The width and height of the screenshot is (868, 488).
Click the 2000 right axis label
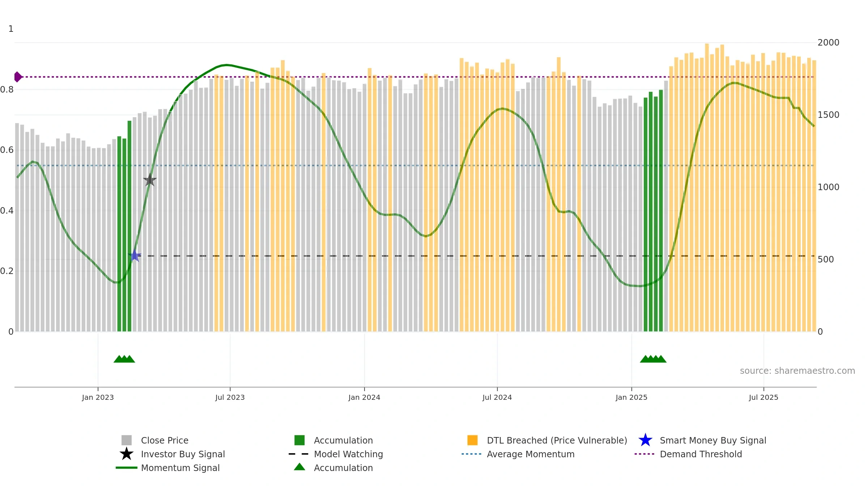pos(828,43)
